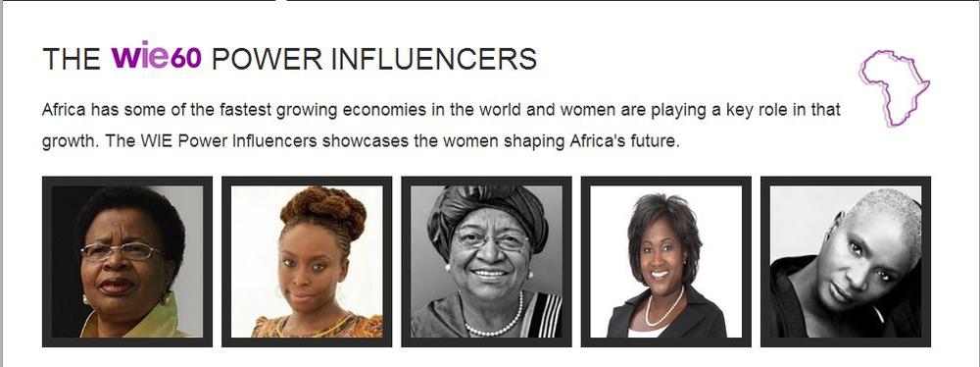This screenshot has height=367, width=980.
Task: Click the POWER INFLUENCERS heading text
Action: 373,59
